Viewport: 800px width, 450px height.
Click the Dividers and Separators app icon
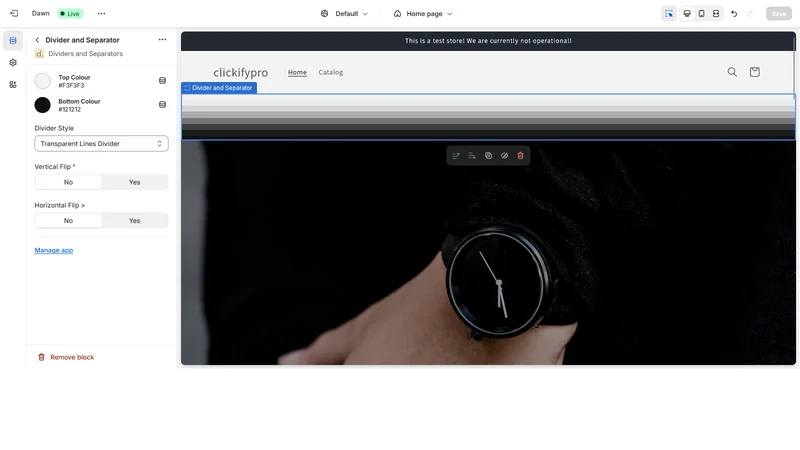pyautogui.click(x=39, y=54)
